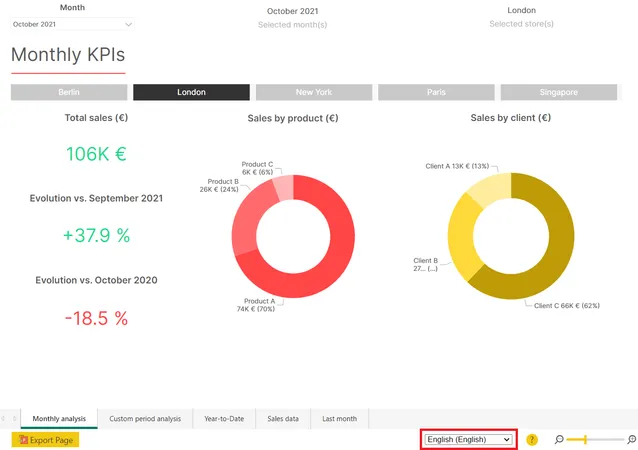Image resolution: width=638 pixels, height=450 pixels.
Task: Go to the Sales data tab
Action: [x=283, y=419]
